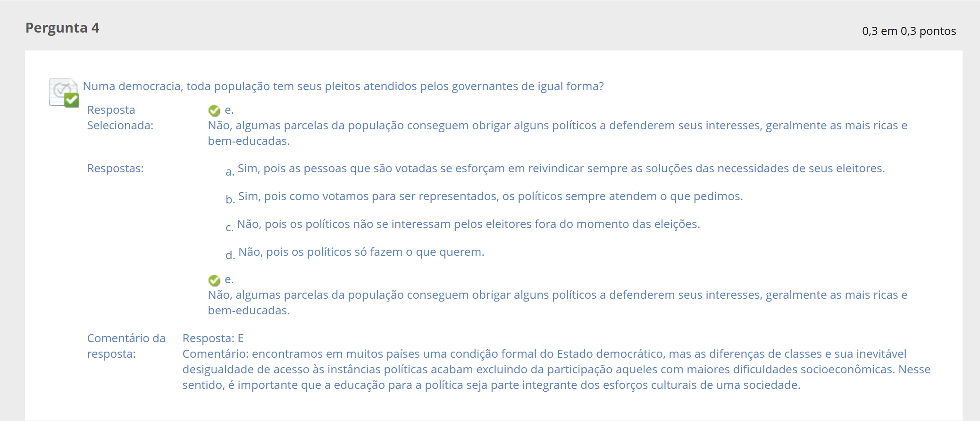Click the Resposta: E text in comment

click(213, 338)
